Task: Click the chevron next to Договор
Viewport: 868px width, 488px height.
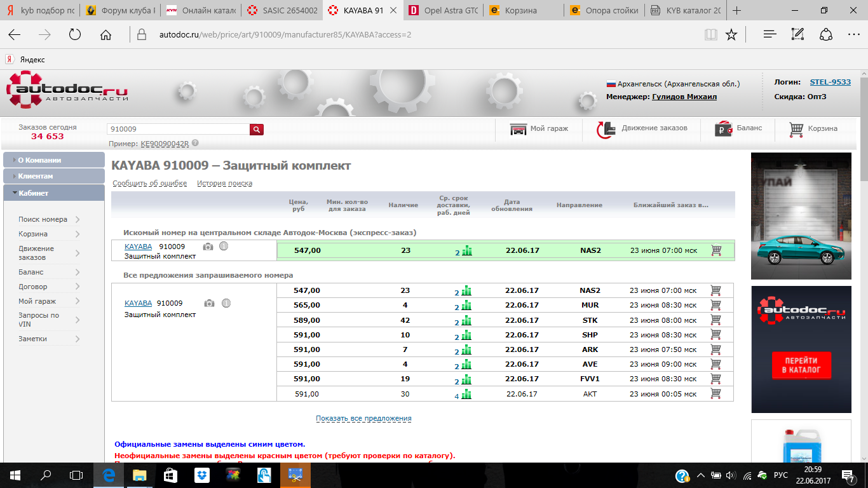Action: click(77, 287)
